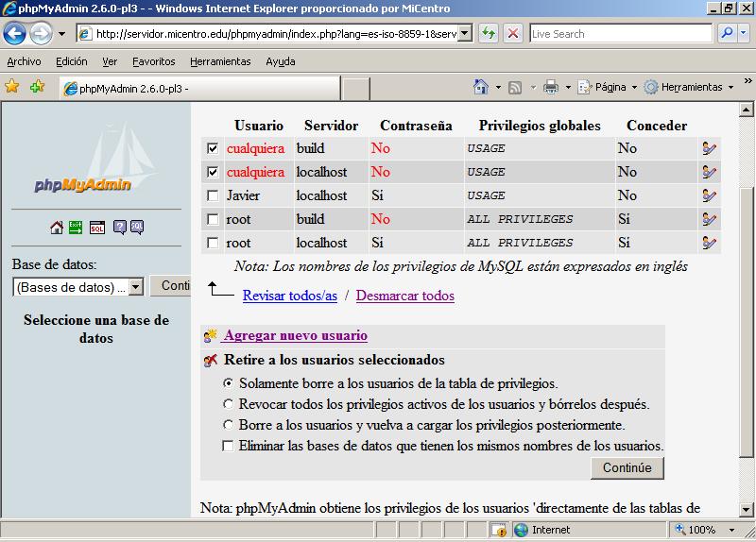The height and width of the screenshot is (542, 756).
Task: Open the 'Bases de datos' dropdown
Action: 135,286
